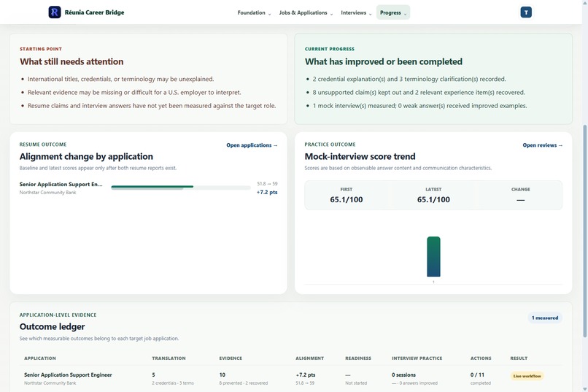Click the Interview Practice column header
Image resolution: width=588 pixels, height=392 pixels.
417,358
